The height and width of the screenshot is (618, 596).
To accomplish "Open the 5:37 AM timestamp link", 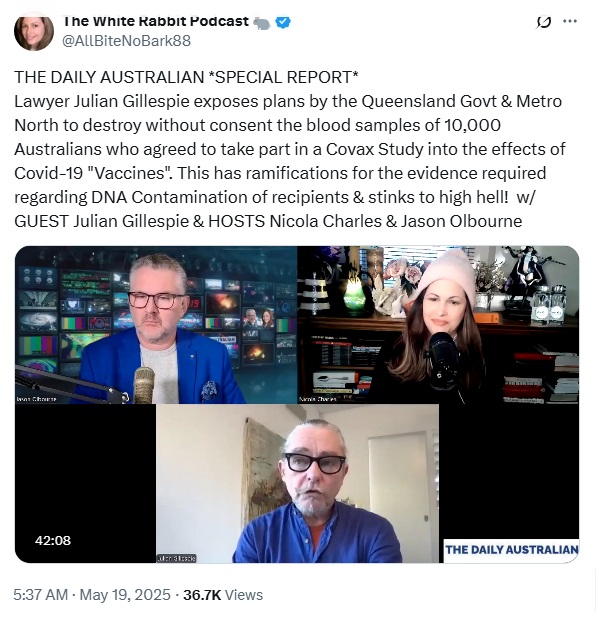I will (40, 594).
